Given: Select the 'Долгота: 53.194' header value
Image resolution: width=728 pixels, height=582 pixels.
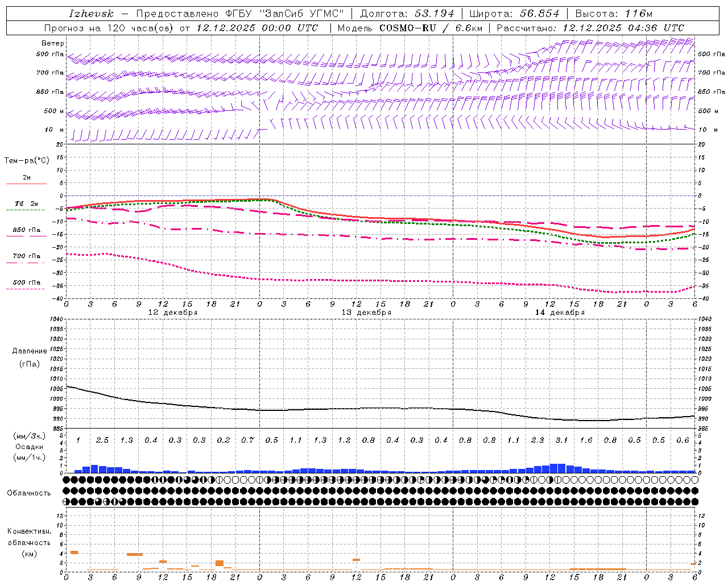Looking at the screenshot, I should coord(407,14).
